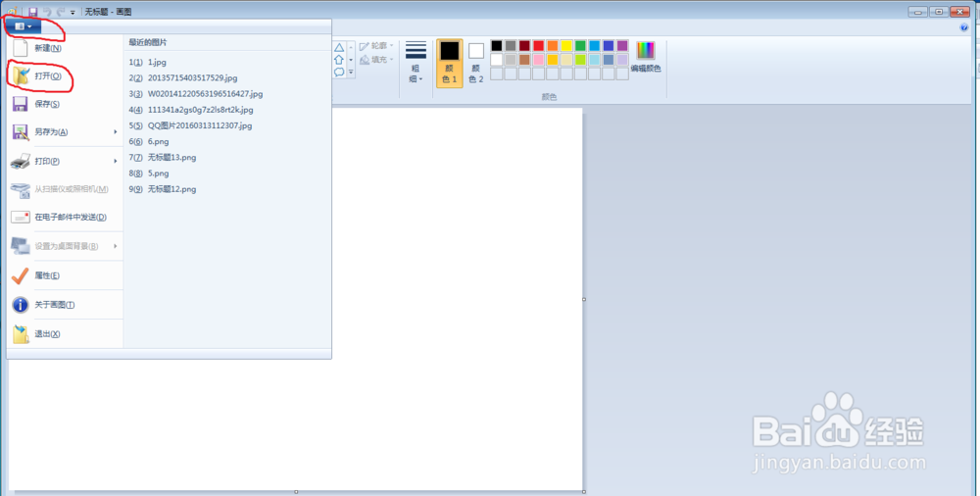
Task: Pick the light yellow color swatch
Action: pyautogui.click(x=566, y=60)
